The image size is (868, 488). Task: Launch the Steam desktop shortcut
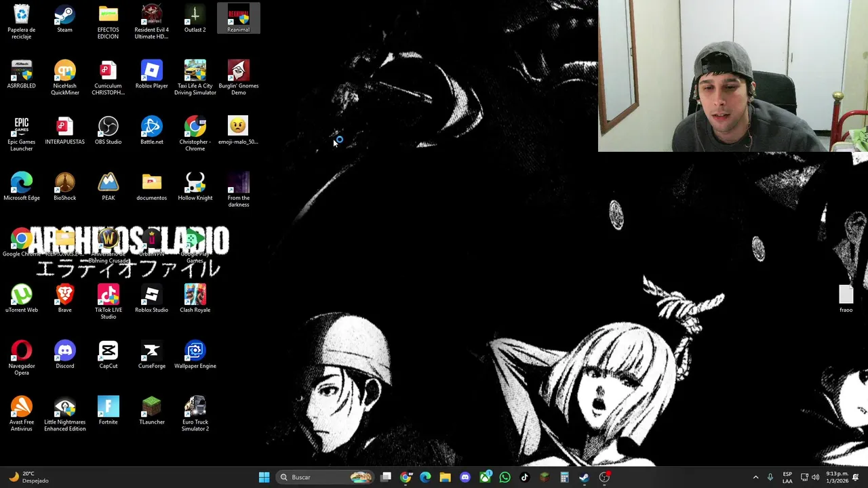pyautogui.click(x=64, y=20)
